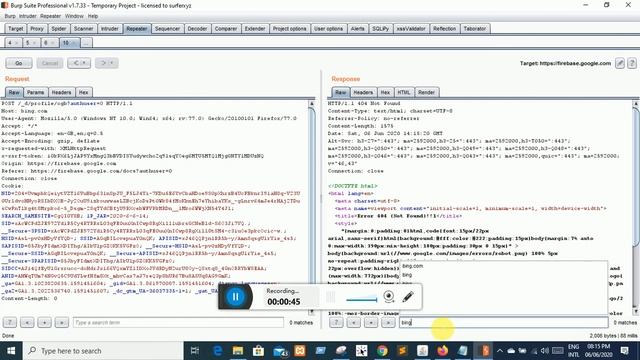View response HTML tab
The height and width of the screenshot is (360, 640).
(x=404, y=92)
